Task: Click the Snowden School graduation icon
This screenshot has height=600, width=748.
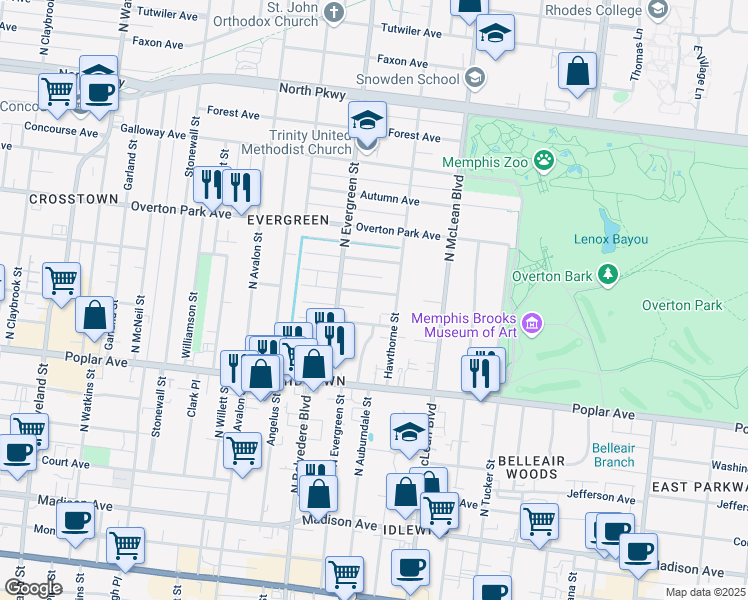Action: click(x=475, y=78)
